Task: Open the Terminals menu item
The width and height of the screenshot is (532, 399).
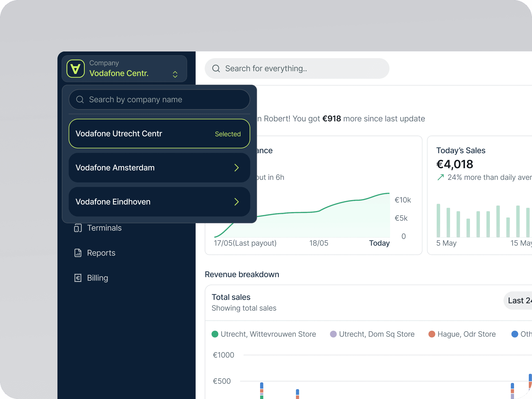Action: click(x=104, y=228)
